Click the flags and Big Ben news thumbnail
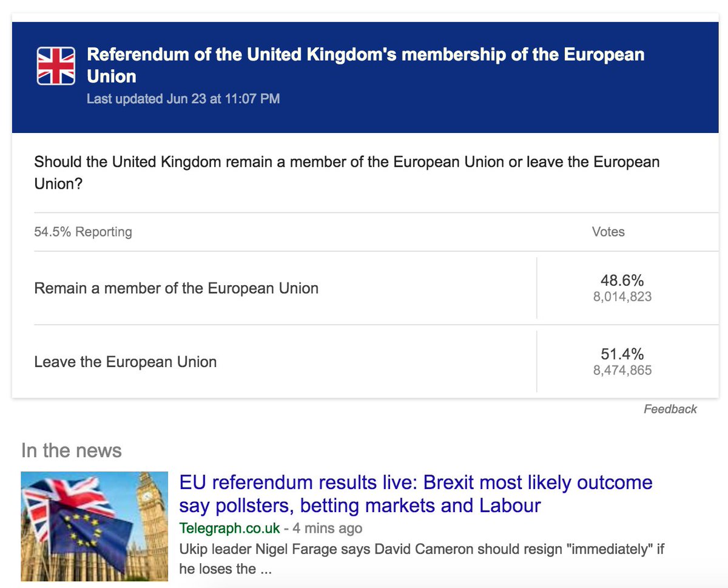This screenshot has height=588, width=728. [95, 526]
